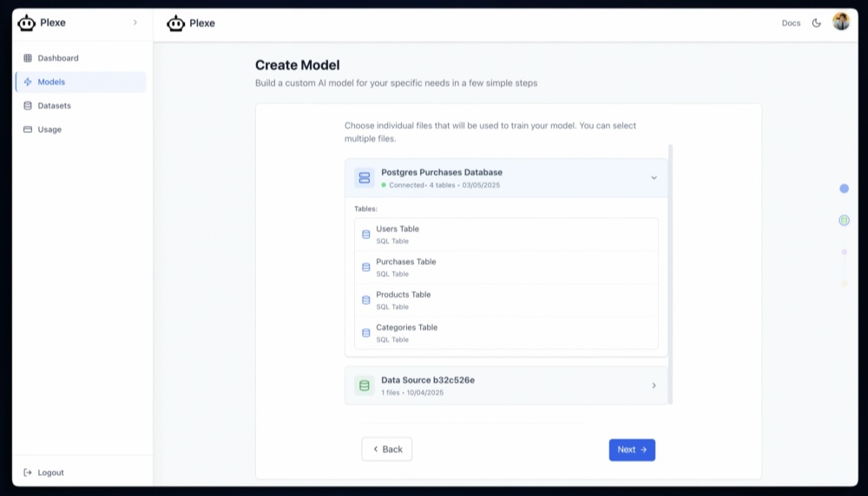Select the Purchases Table row
868x496 pixels.
506,268
